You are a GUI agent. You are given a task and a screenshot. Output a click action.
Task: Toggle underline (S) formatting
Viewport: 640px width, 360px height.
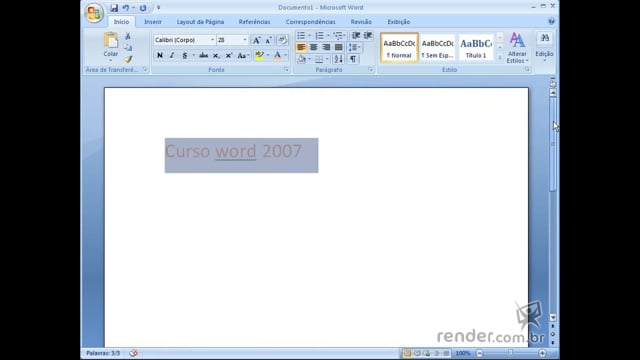[x=184, y=56]
